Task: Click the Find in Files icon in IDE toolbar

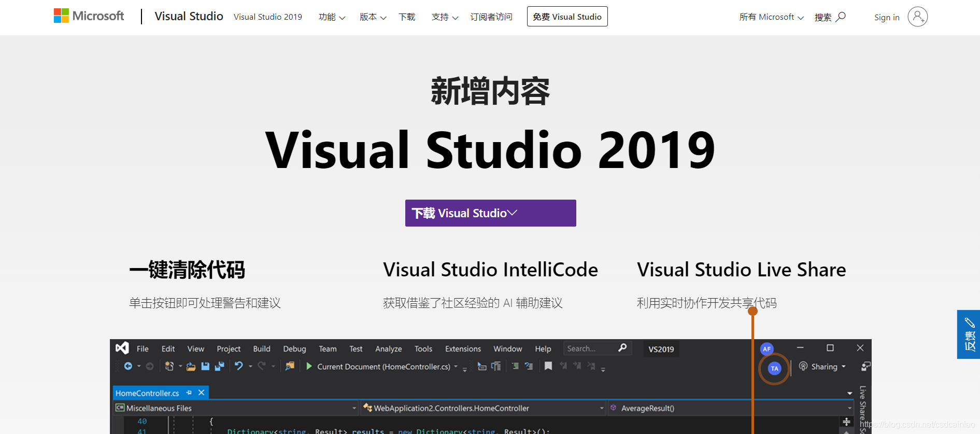Action: pos(290,366)
